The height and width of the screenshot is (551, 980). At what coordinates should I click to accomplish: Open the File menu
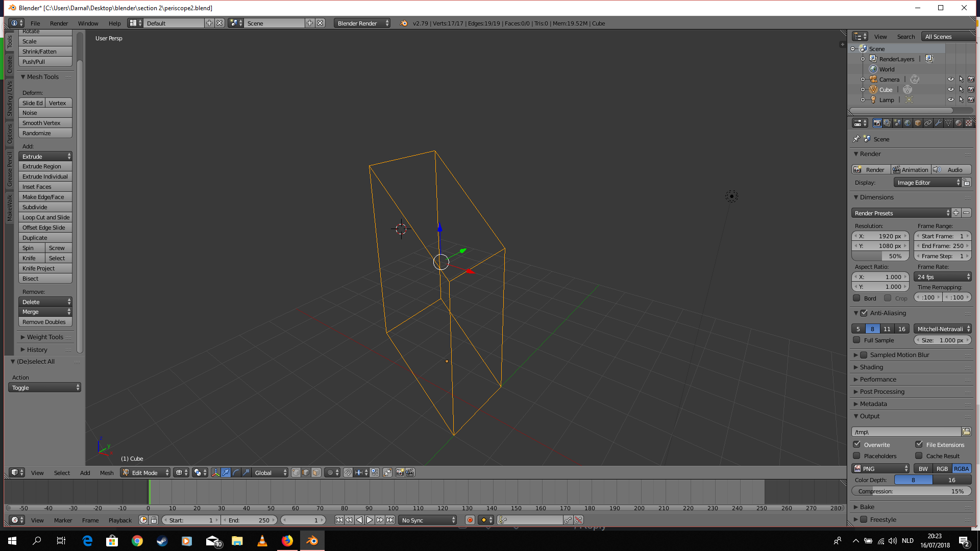[x=35, y=23]
